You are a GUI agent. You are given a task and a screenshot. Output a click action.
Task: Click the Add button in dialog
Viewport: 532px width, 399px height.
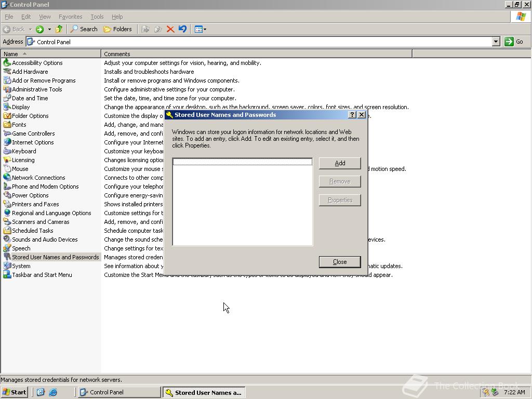click(x=340, y=163)
